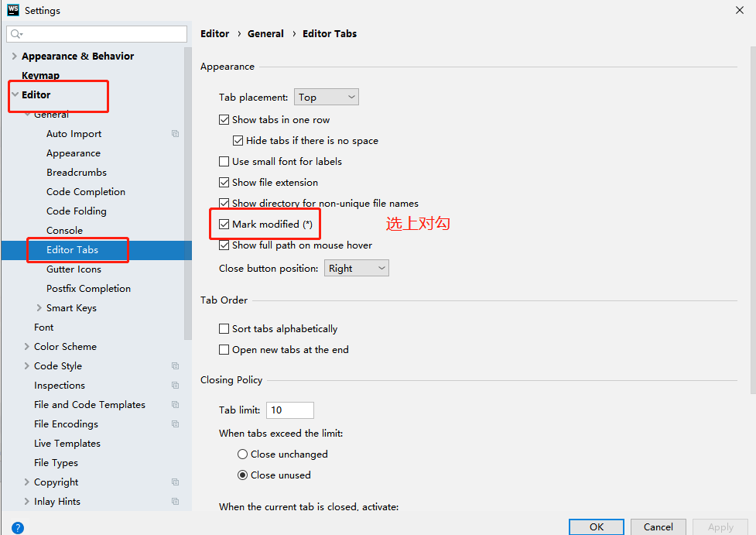This screenshot has height=535, width=756.
Task: Click the project-level icon beside Inspections
Action: [x=175, y=386]
